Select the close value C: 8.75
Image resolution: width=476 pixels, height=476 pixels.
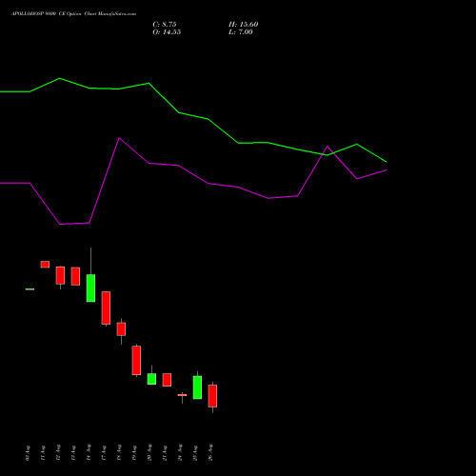tap(165, 25)
